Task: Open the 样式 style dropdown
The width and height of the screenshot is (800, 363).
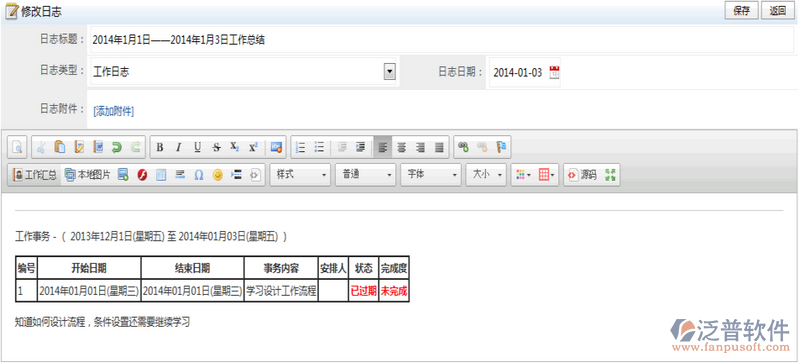Action: 301,175
